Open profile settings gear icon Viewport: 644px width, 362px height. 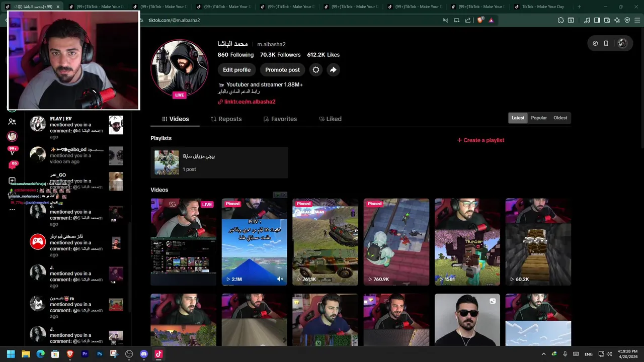316,70
